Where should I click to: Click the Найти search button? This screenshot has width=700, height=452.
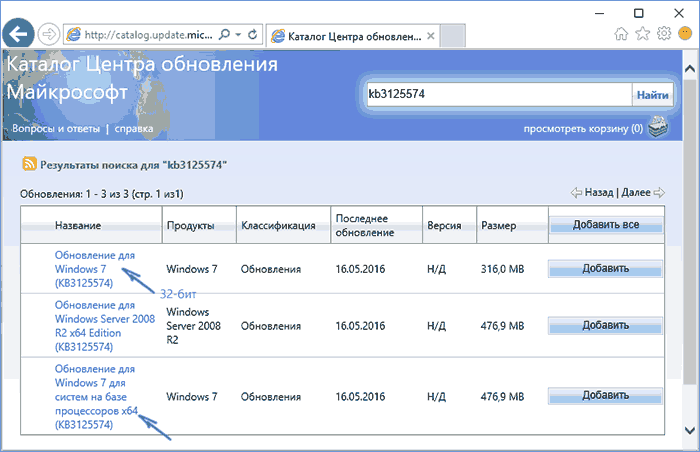pyautogui.click(x=652, y=95)
